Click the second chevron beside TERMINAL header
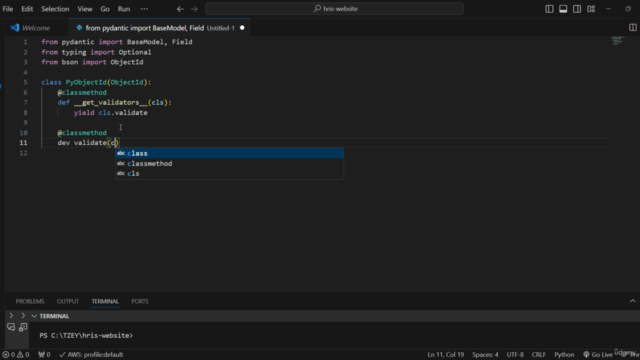 (x=23, y=316)
